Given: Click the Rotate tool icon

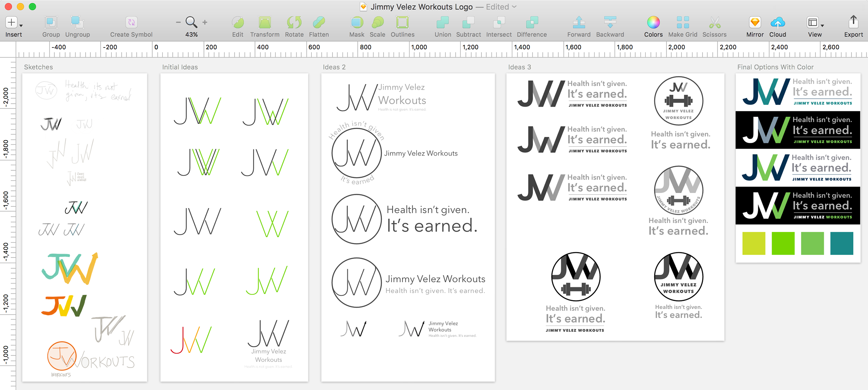Looking at the screenshot, I should [294, 23].
